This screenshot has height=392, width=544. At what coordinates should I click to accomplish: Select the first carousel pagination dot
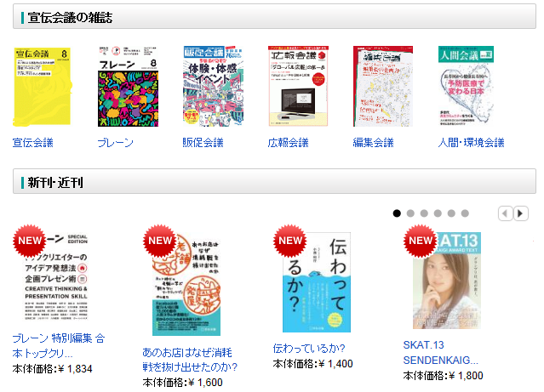(x=397, y=213)
